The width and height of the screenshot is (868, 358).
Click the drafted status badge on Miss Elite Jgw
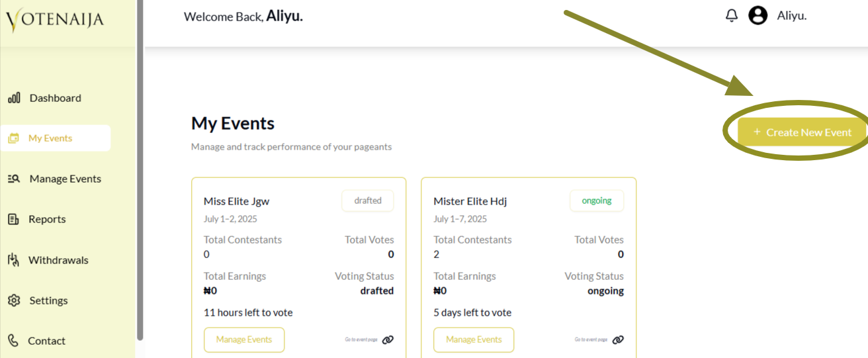tap(368, 201)
